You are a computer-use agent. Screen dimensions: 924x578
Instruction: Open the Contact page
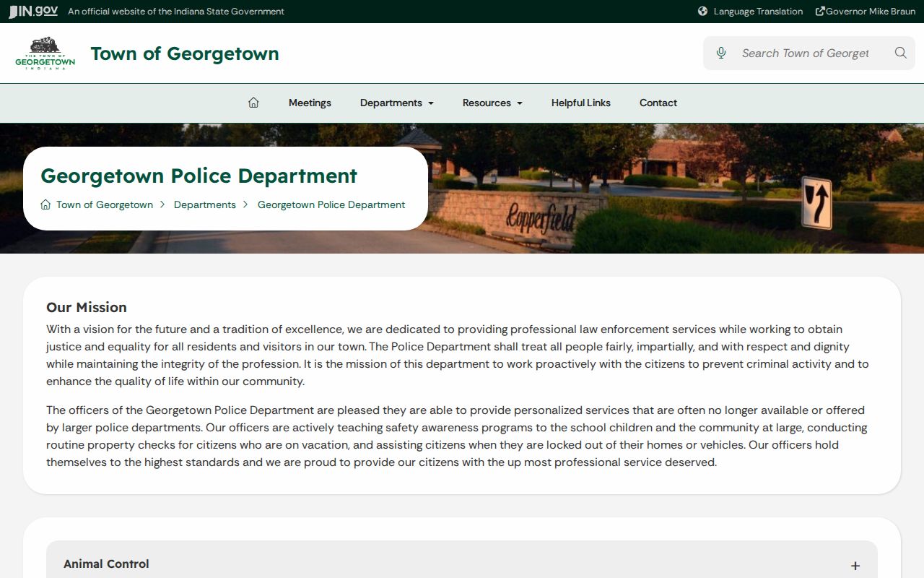(658, 103)
